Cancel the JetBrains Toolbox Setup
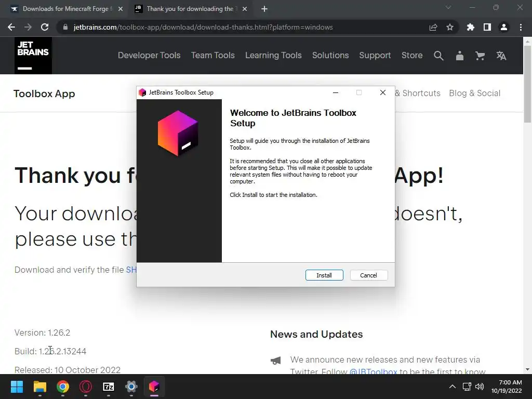The width and height of the screenshot is (532, 399). tap(368, 275)
